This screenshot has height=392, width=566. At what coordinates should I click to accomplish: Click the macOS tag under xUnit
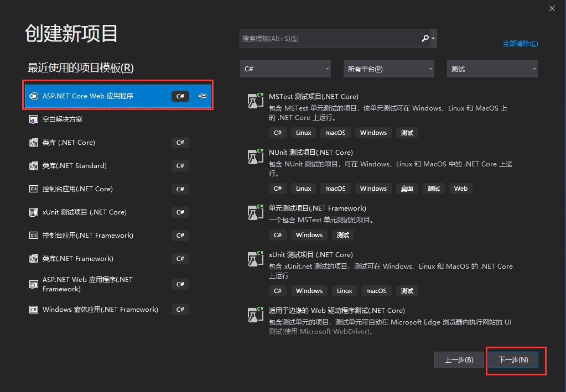pyautogui.click(x=376, y=291)
